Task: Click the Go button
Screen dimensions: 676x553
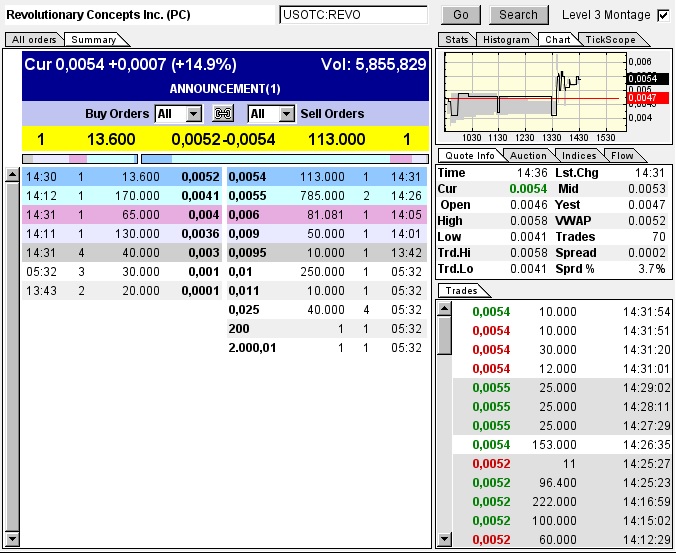Action: pos(461,15)
